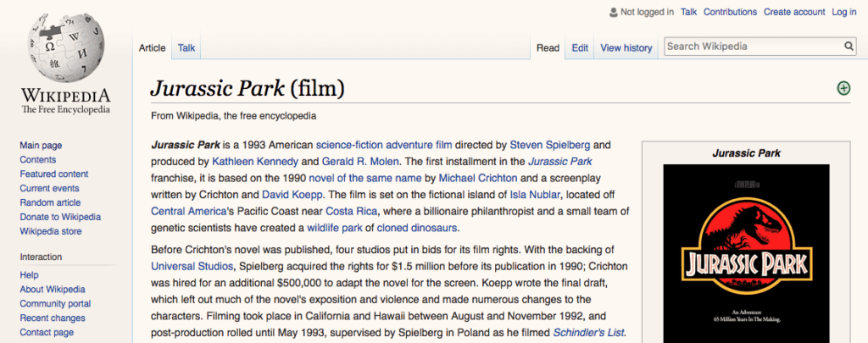Screen dimensions: 868x343
Task: Click 'From Wikipedia, the free encyclopedia' text
Action: point(234,116)
